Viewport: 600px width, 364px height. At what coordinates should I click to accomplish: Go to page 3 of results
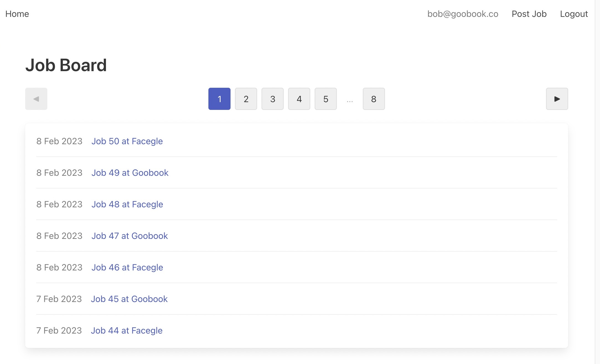pos(273,99)
